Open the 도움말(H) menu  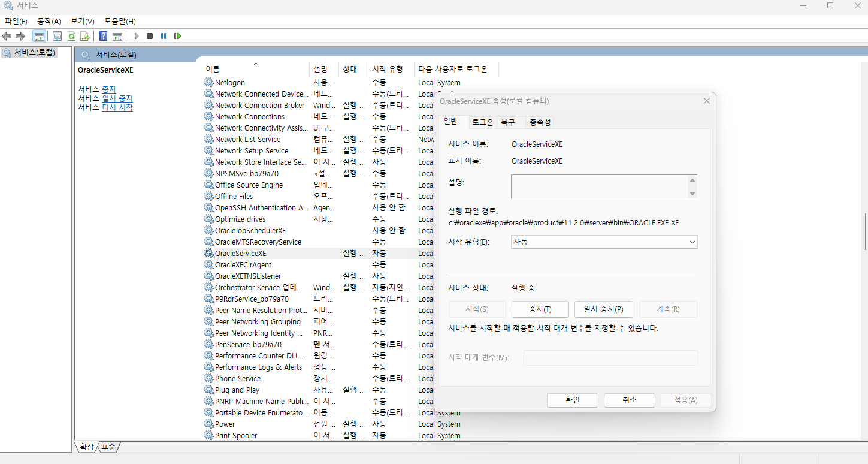(120, 21)
